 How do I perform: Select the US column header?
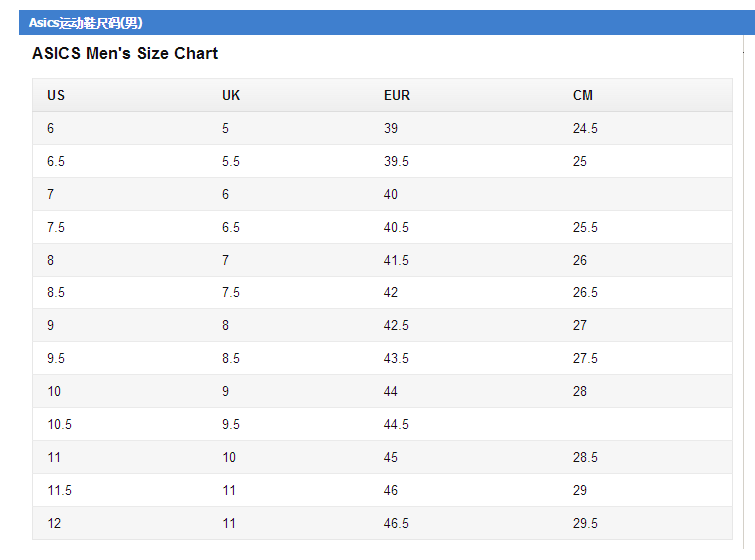[x=56, y=95]
